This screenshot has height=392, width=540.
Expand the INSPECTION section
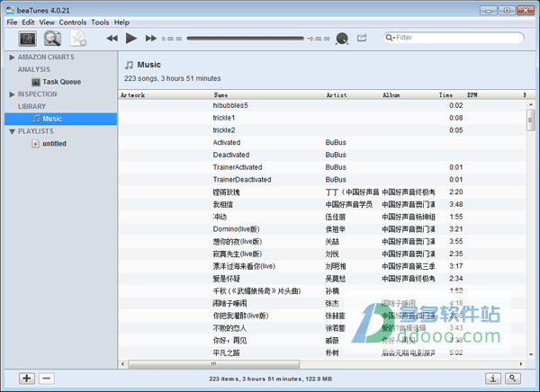coord(12,94)
